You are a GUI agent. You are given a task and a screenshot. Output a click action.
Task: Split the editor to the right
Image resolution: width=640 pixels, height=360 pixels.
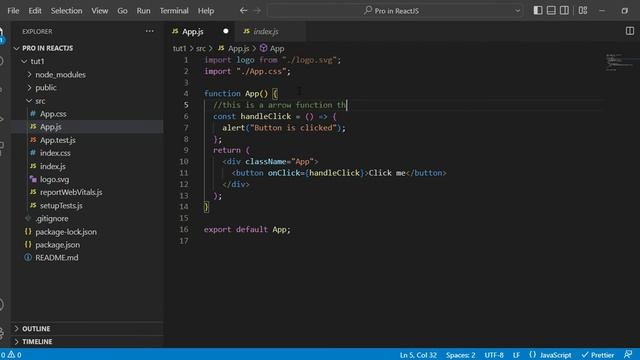pyautogui.click(x=630, y=31)
